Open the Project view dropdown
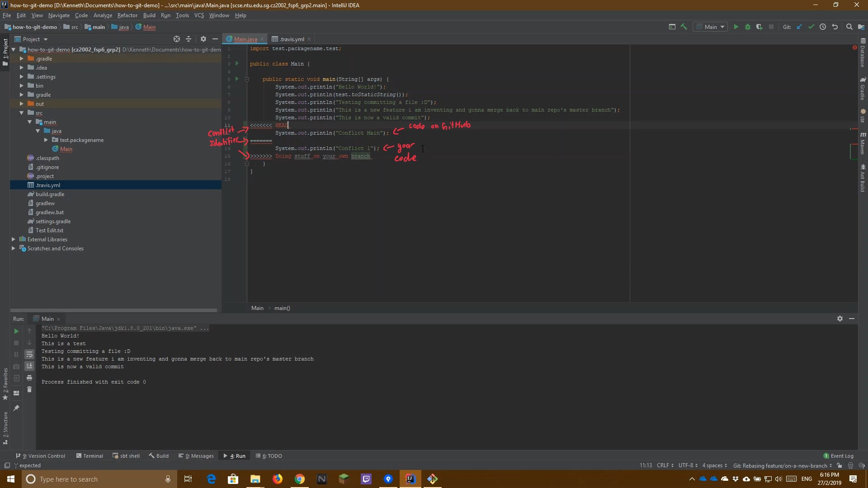Screen dimensions: 868x488 click(x=31, y=39)
